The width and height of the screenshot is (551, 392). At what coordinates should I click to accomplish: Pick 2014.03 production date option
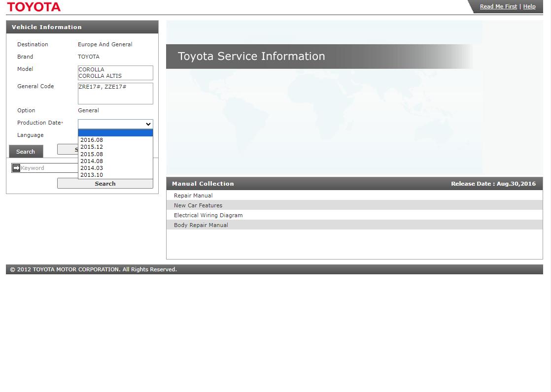point(115,168)
